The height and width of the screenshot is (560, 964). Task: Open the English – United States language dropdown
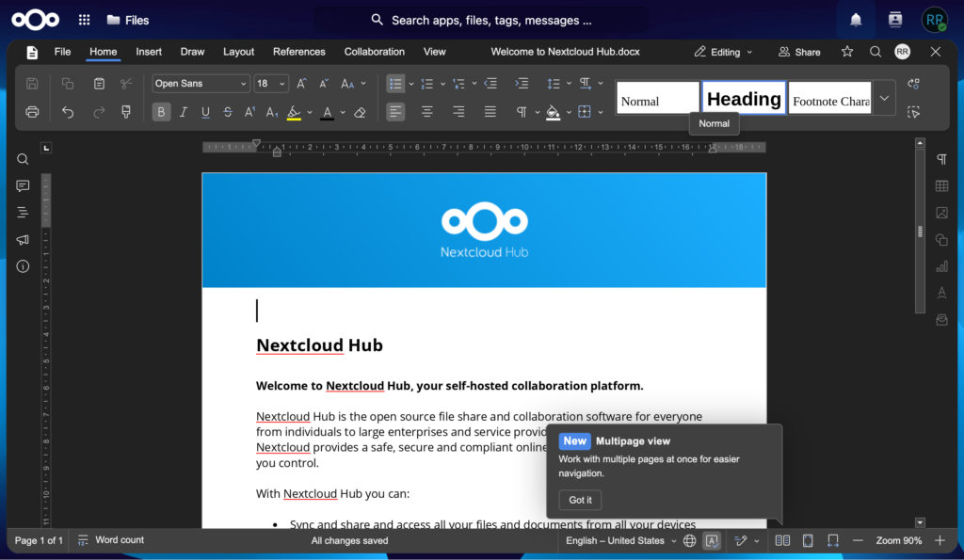click(x=620, y=540)
